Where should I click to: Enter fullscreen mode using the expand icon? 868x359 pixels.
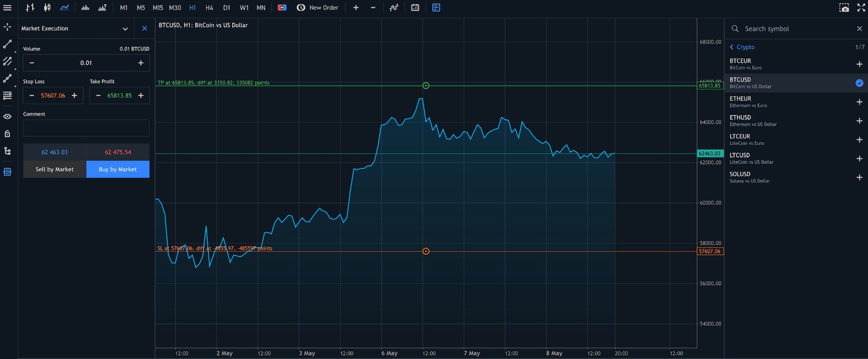click(x=861, y=8)
